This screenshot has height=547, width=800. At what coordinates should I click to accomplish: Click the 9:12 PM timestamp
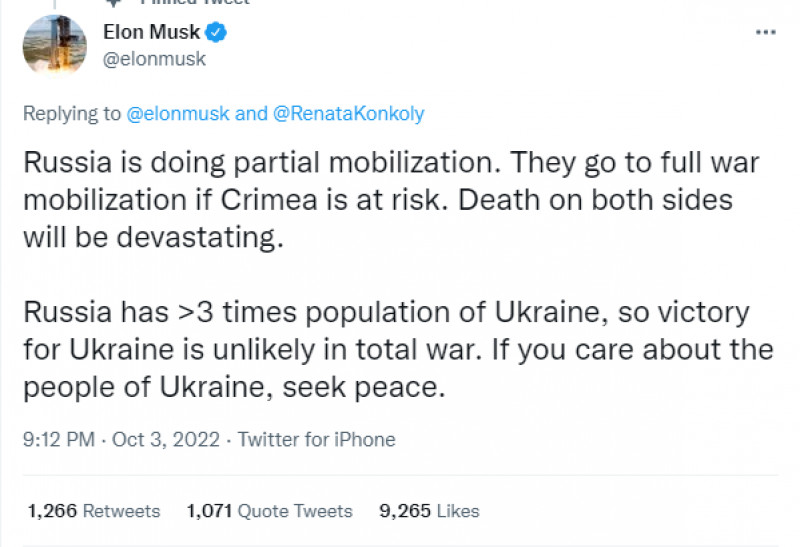point(59,439)
